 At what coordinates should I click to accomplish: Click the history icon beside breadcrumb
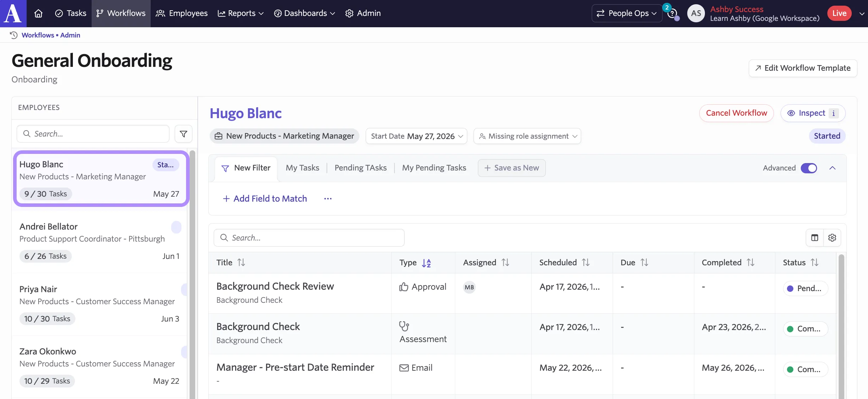pos(14,35)
